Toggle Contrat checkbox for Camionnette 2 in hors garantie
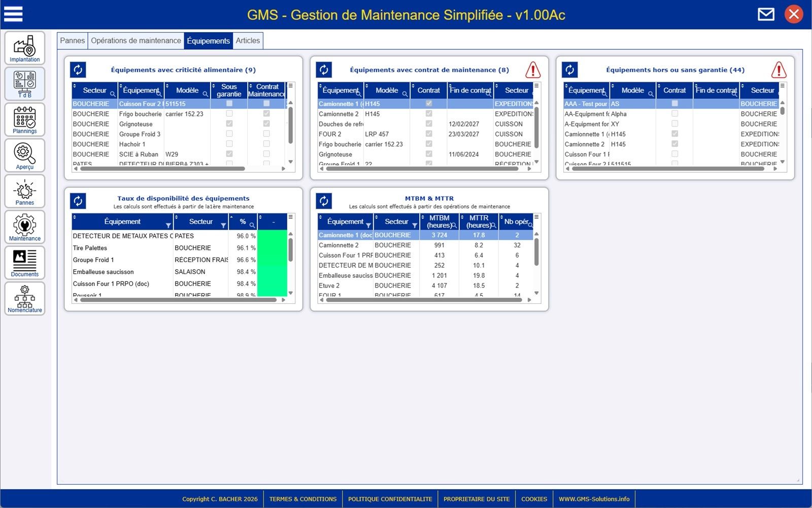This screenshot has height=508, width=812. [674, 144]
